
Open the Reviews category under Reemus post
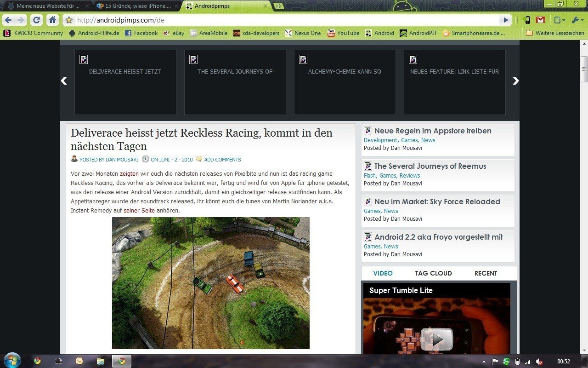(x=410, y=176)
